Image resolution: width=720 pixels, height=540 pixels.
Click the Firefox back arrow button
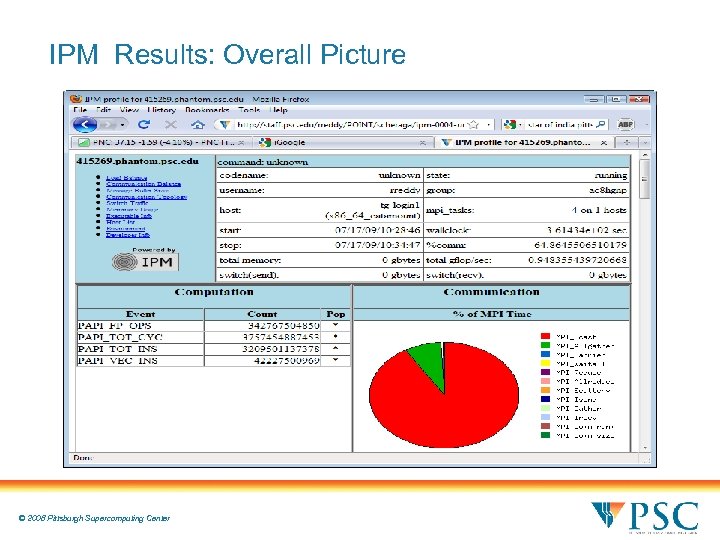pos(85,124)
